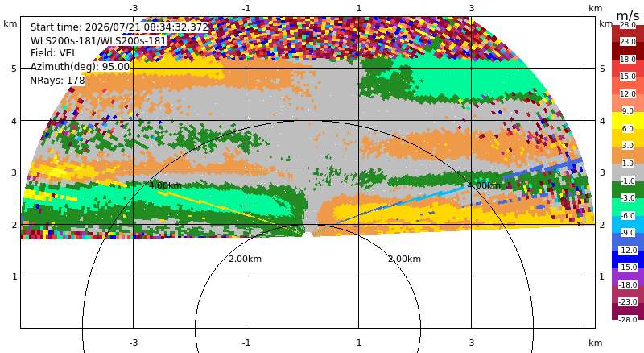Image resolution: width=644 pixels, height=353 pixels.
Task: Click the m/s colorbar unit title
Action: tap(628, 15)
